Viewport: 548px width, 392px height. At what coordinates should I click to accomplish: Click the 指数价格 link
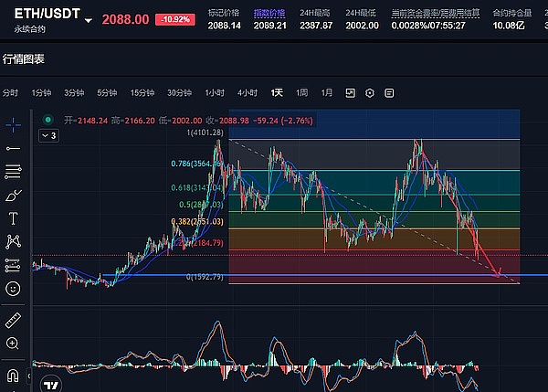coord(268,13)
